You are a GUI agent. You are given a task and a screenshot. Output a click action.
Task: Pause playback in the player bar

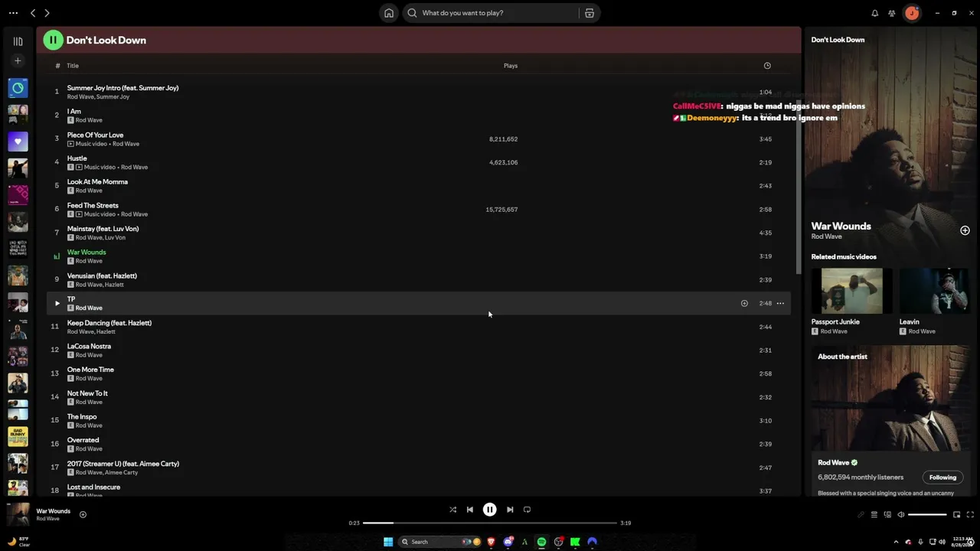[x=490, y=510]
